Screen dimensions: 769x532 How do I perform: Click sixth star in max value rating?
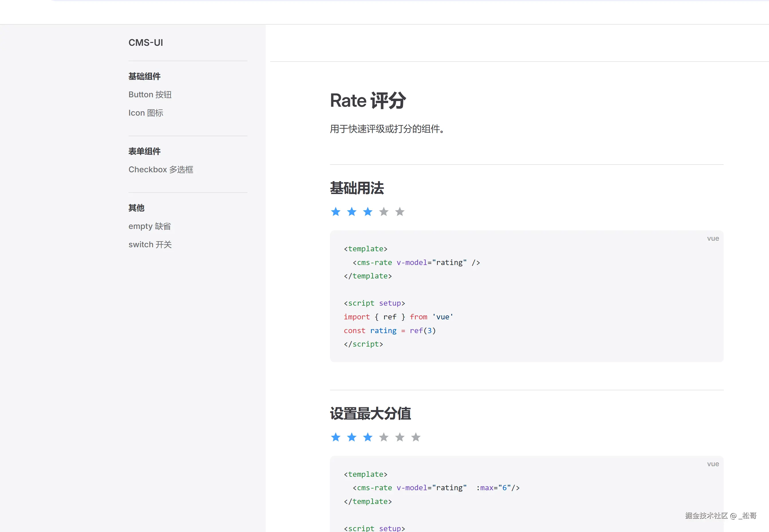pos(416,437)
